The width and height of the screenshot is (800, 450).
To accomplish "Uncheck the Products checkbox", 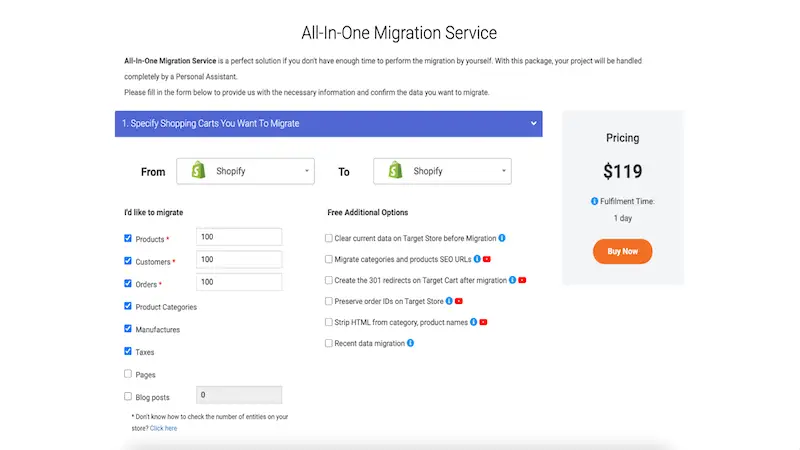I will coord(128,239).
